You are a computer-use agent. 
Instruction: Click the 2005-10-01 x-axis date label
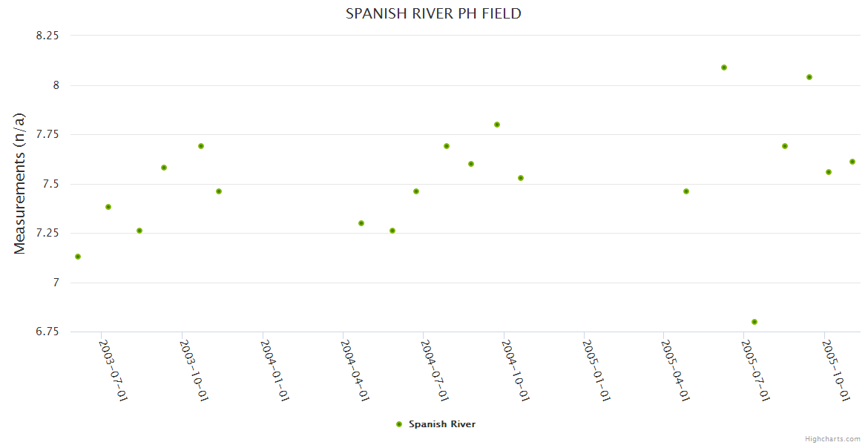[x=837, y=369]
